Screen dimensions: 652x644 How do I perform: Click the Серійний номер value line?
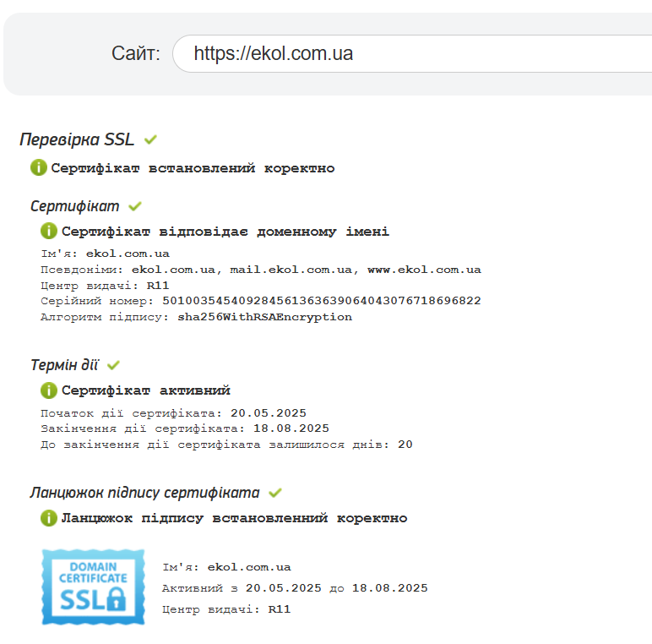point(261,301)
